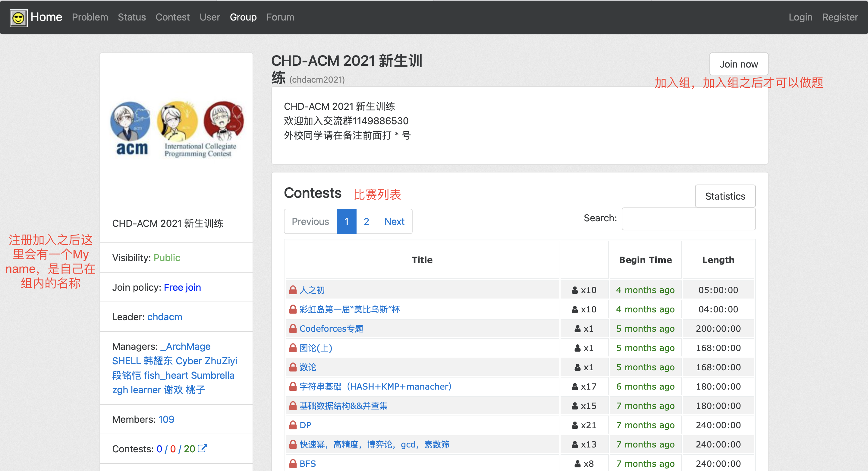Click participants icon in the 人之初 row
The image size is (868, 471).
pyautogui.click(x=575, y=290)
